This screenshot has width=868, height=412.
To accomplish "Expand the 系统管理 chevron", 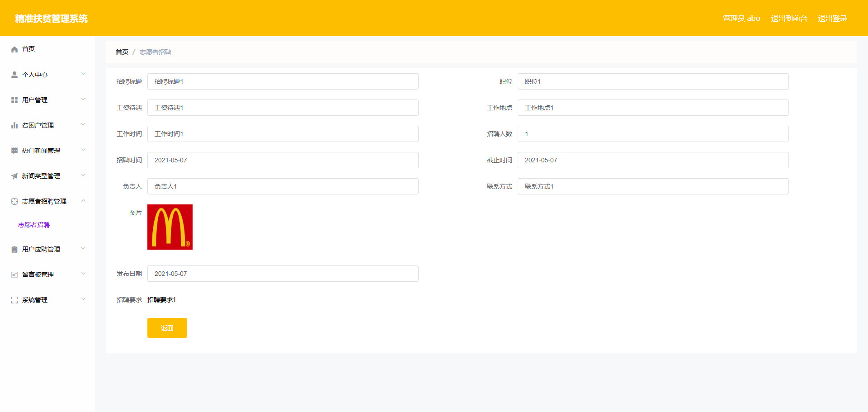I will 83,299.
